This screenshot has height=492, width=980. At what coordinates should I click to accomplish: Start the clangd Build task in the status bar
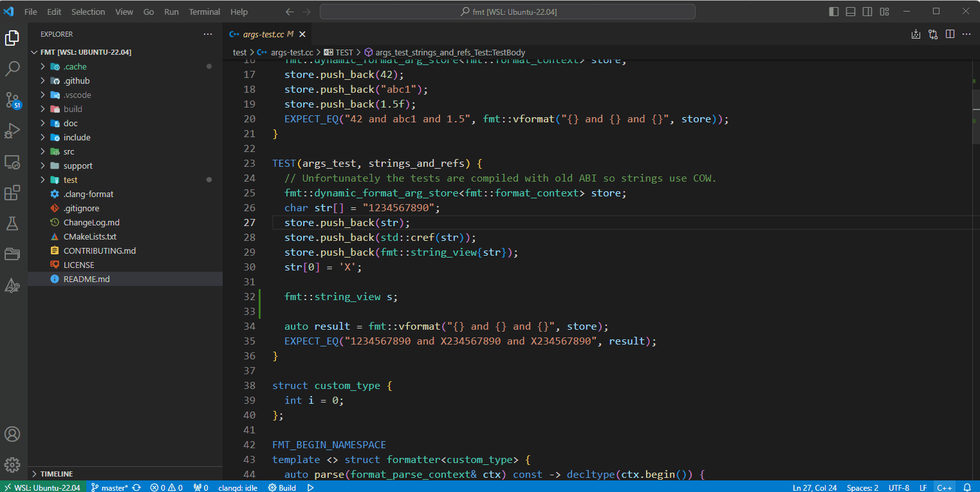282,487
